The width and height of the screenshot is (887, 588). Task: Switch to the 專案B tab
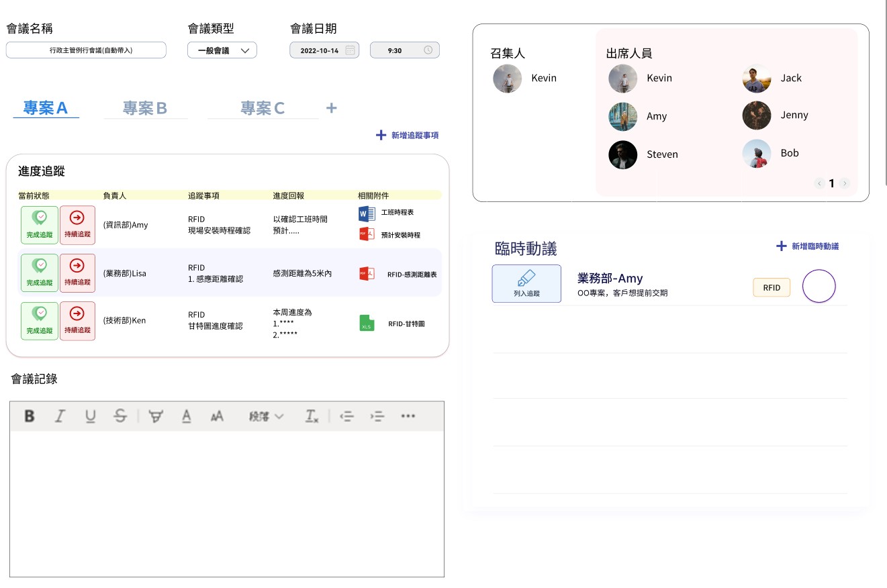[x=145, y=108]
